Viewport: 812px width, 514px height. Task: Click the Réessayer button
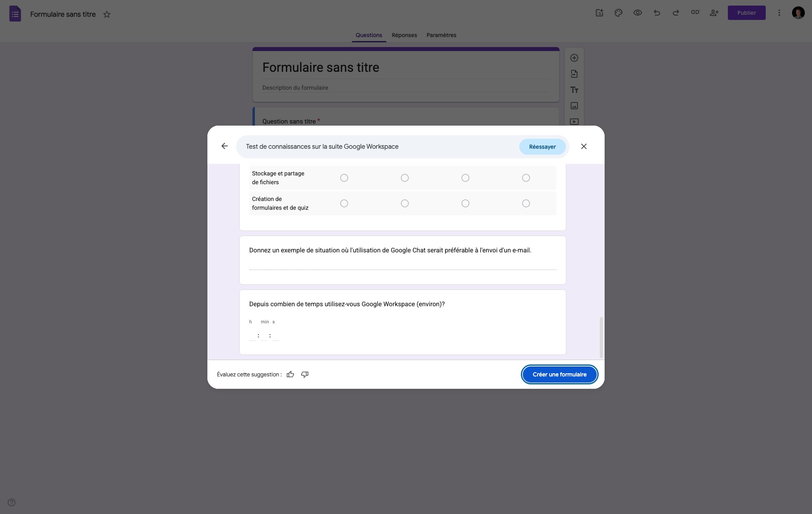[x=542, y=147]
